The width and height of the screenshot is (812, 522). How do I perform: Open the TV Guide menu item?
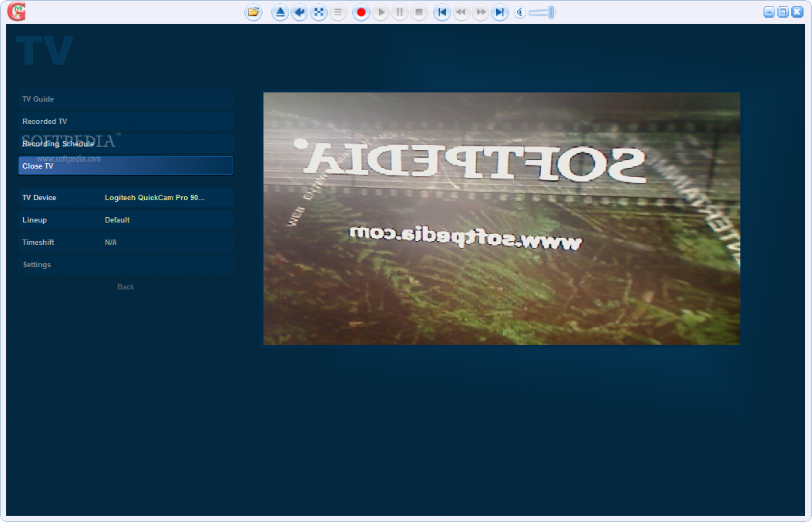click(x=126, y=99)
